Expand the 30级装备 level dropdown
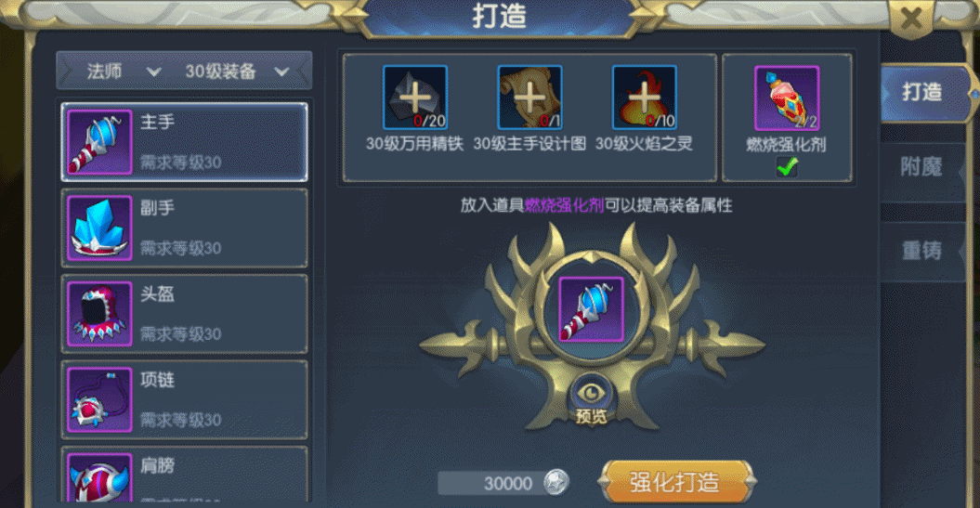980x508 pixels. tap(236, 72)
